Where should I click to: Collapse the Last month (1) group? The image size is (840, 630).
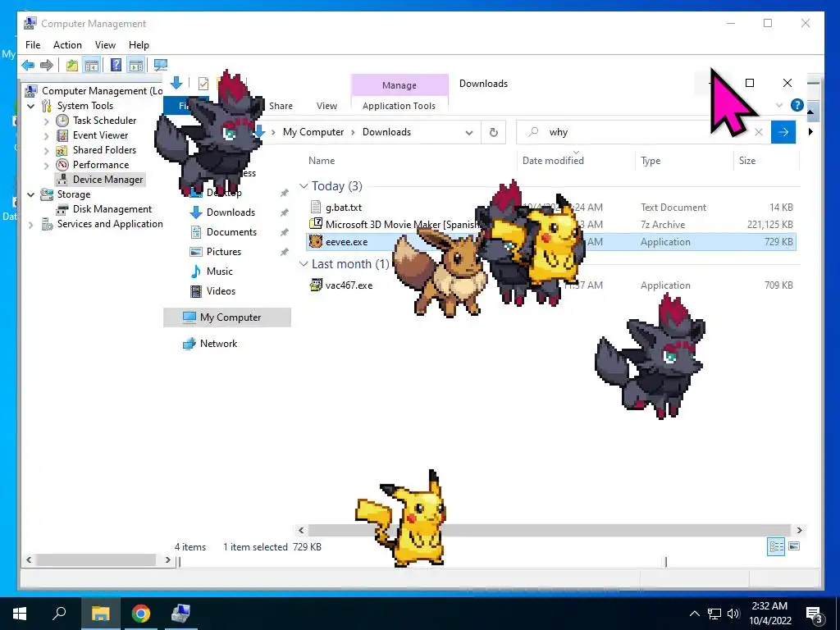point(304,264)
